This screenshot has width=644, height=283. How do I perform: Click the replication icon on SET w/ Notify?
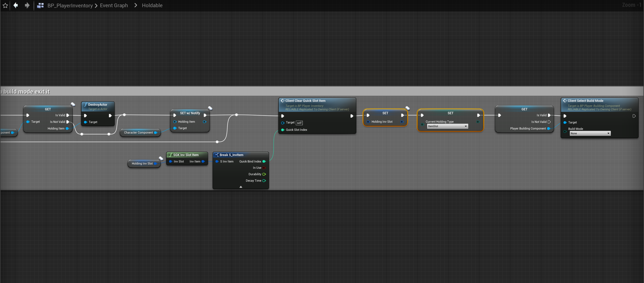pyautogui.click(x=210, y=108)
